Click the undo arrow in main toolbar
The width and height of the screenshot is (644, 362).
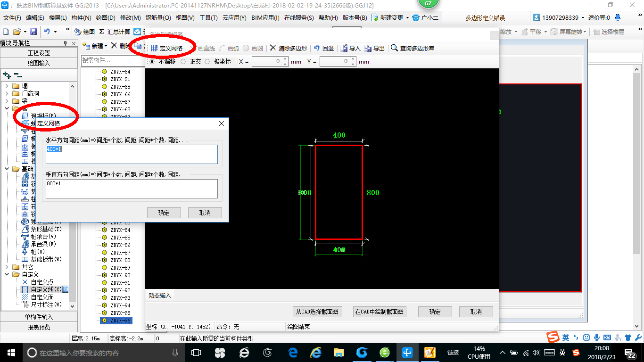pyautogui.click(x=47, y=32)
